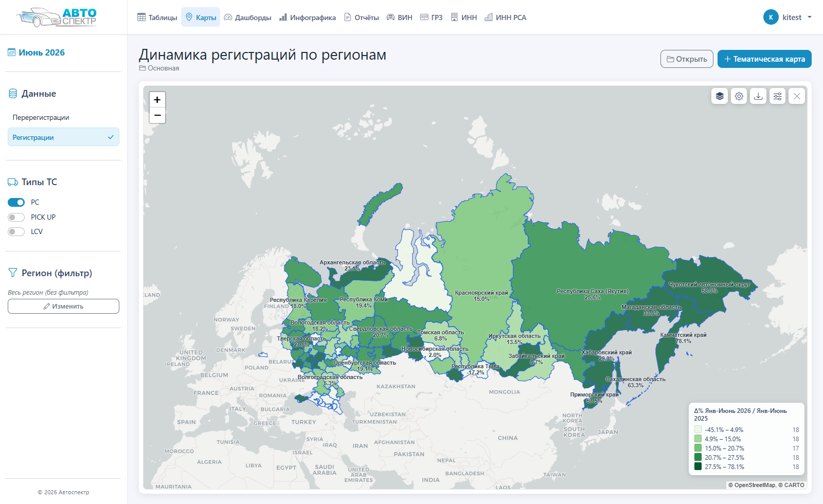Open the map filter sliders icon
Viewport: 823px width, 504px height.
click(x=777, y=96)
